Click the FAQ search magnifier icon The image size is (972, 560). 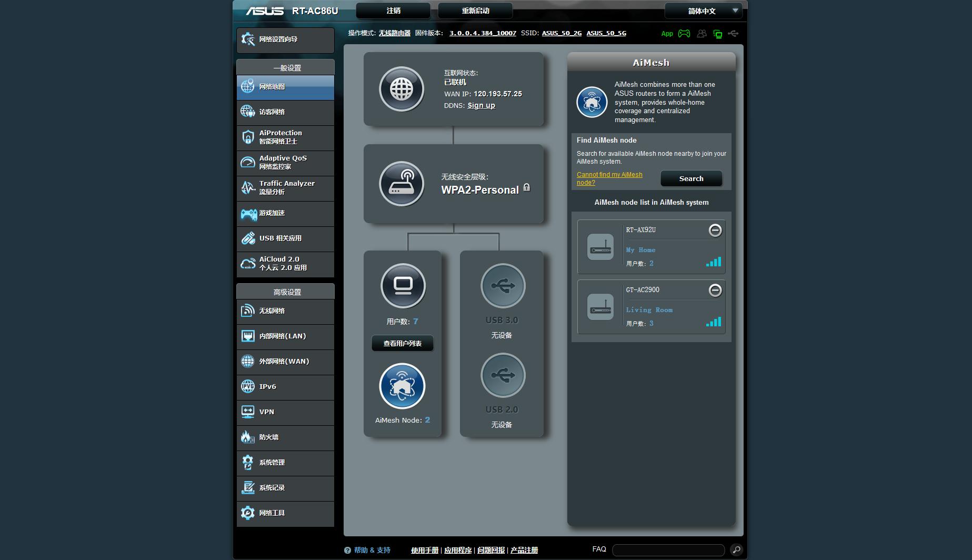click(736, 550)
